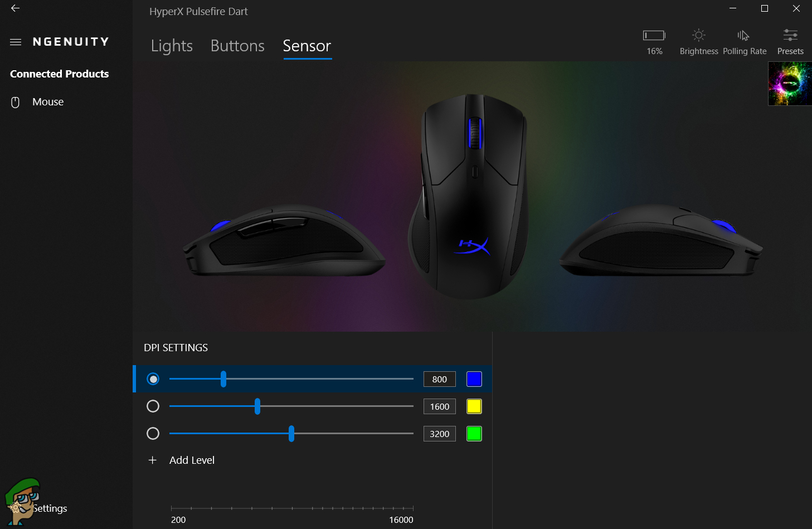Switch to the Lights tab

point(172,46)
